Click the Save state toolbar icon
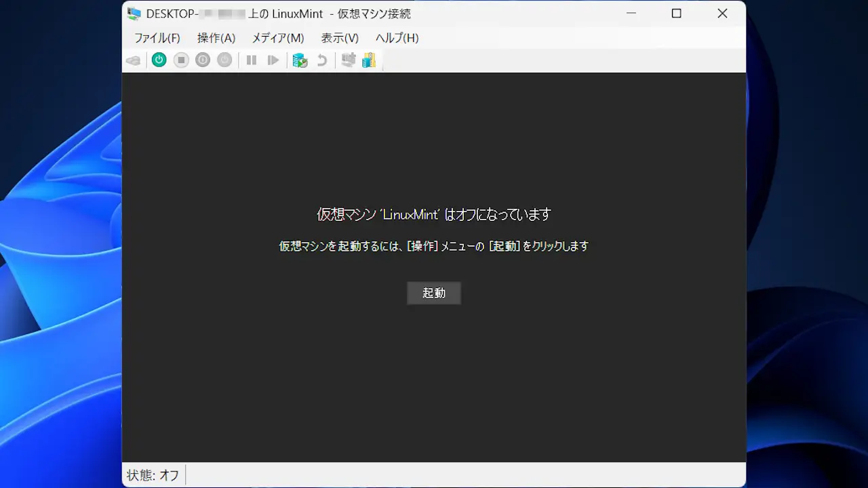Screen dimensions: 868x488 pyautogui.click(x=224, y=60)
